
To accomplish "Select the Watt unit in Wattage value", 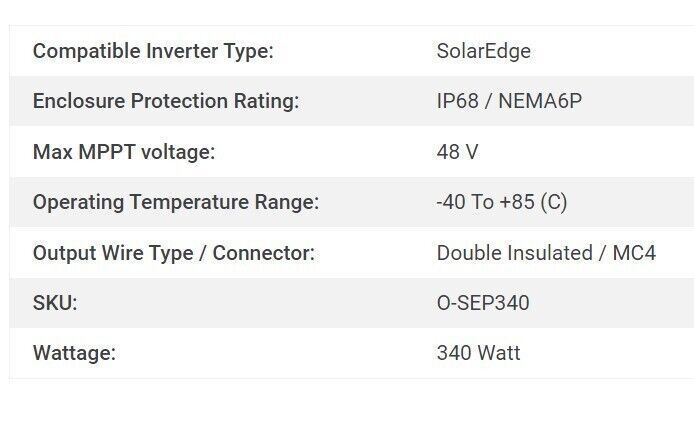I will pos(498,353).
